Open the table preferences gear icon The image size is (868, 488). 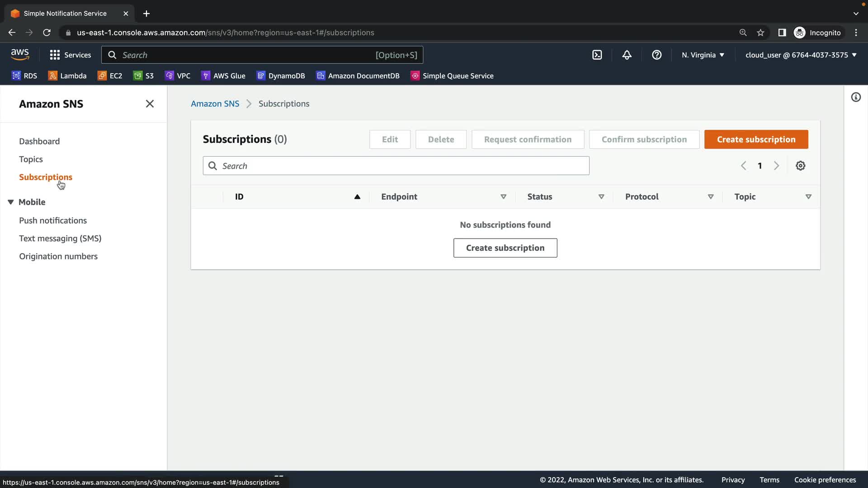coord(800,166)
